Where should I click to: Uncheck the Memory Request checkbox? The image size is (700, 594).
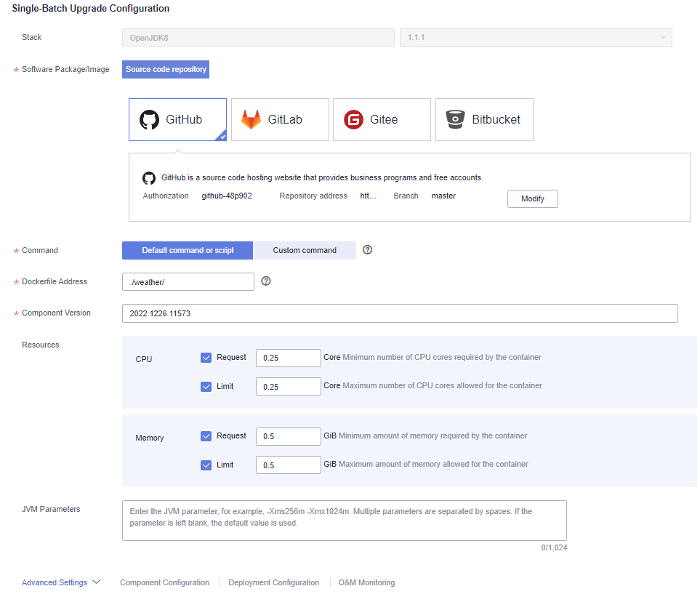206,436
